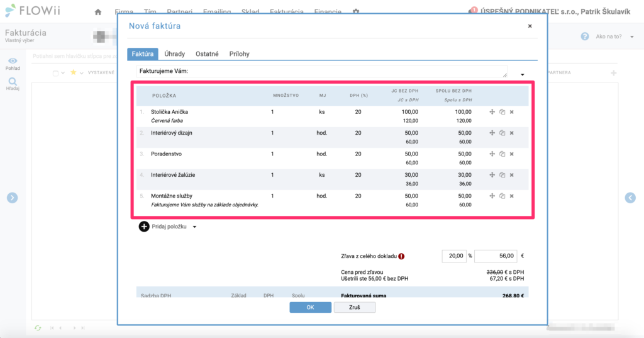The height and width of the screenshot is (338, 644).
Task: Move the Interiérové žalúzie row
Action: (492, 175)
